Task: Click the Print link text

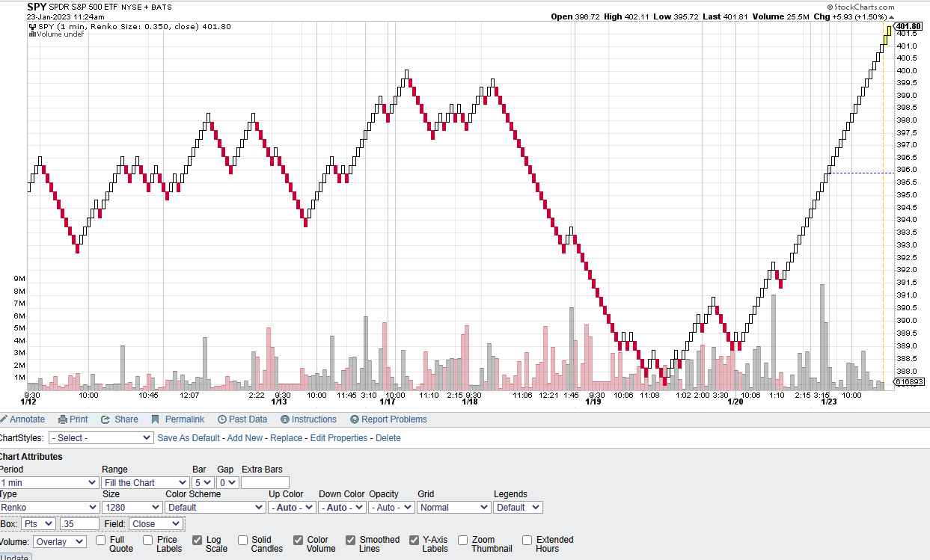Action: click(79, 419)
